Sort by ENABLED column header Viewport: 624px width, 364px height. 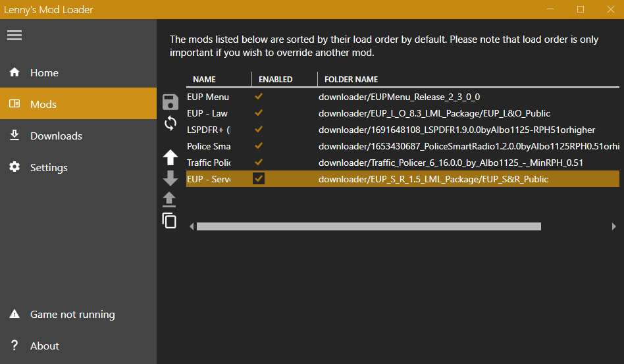[x=284, y=79]
